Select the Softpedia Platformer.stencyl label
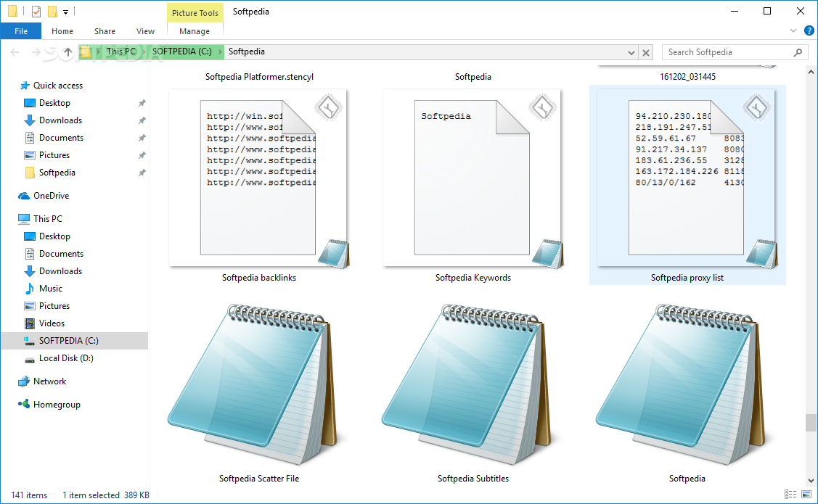The width and height of the screenshot is (818, 504). [x=259, y=77]
